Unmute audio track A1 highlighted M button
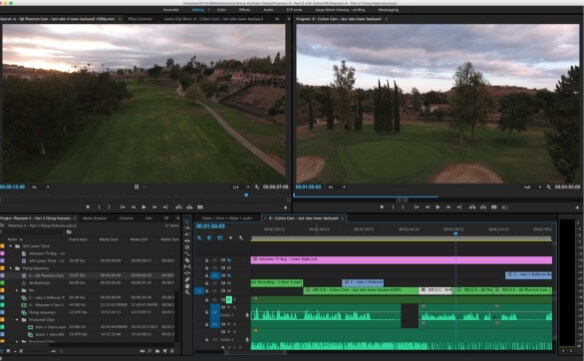The image size is (584, 361). (x=229, y=300)
